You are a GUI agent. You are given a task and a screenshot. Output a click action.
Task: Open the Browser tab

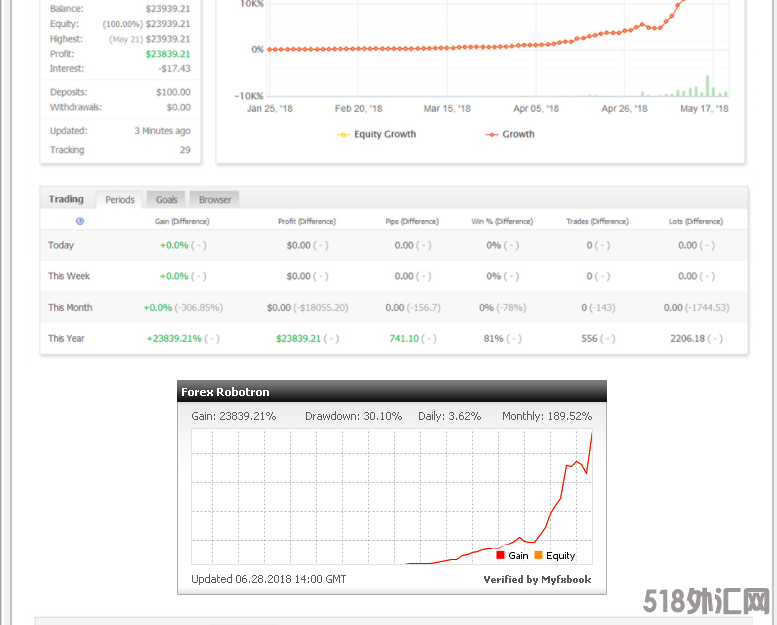pyautogui.click(x=215, y=200)
